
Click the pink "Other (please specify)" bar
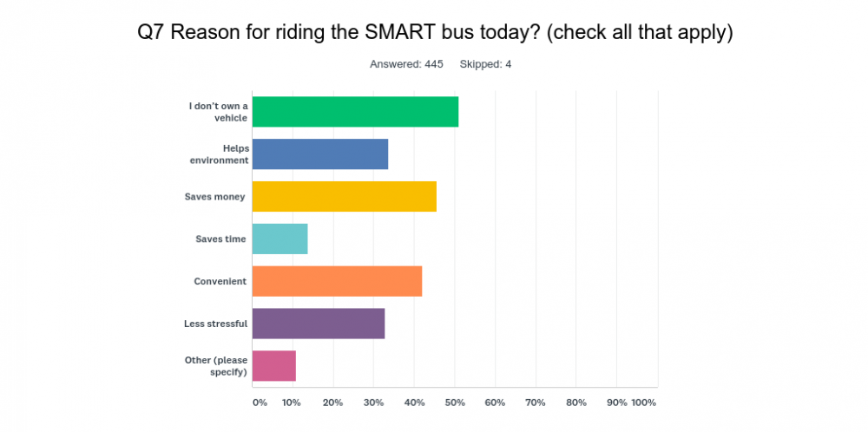(274, 366)
